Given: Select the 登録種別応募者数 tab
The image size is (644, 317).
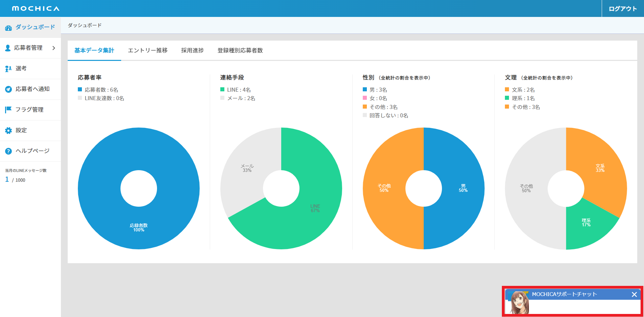Looking at the screenshot, I should click(x=240, y=50).
